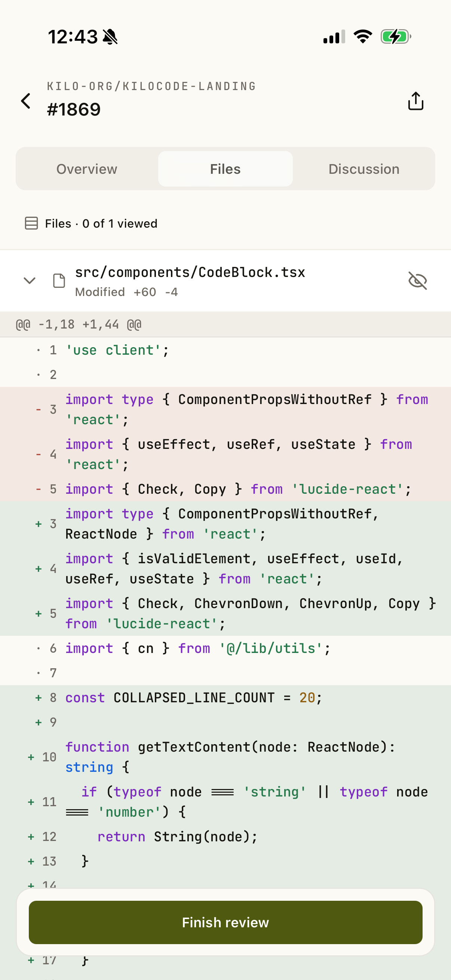Select removed line 4 useEffect import
This screenshot has height=980, width=451.
pos(225,454)
